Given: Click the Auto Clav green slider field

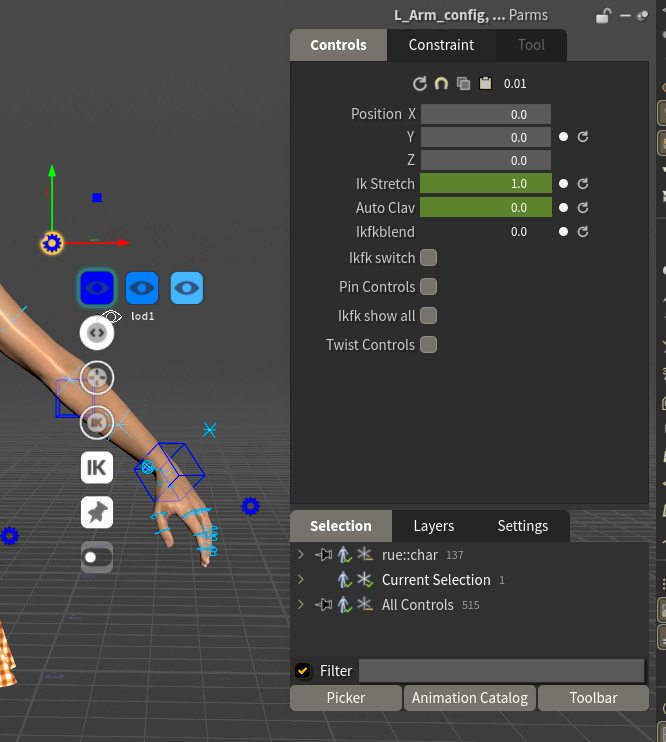Looking at the screenshot, I should click(486, 207).
